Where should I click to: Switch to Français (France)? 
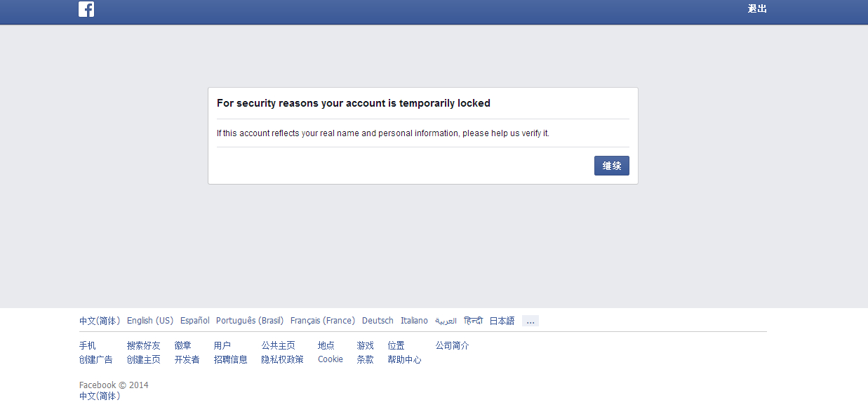(323, 321)
